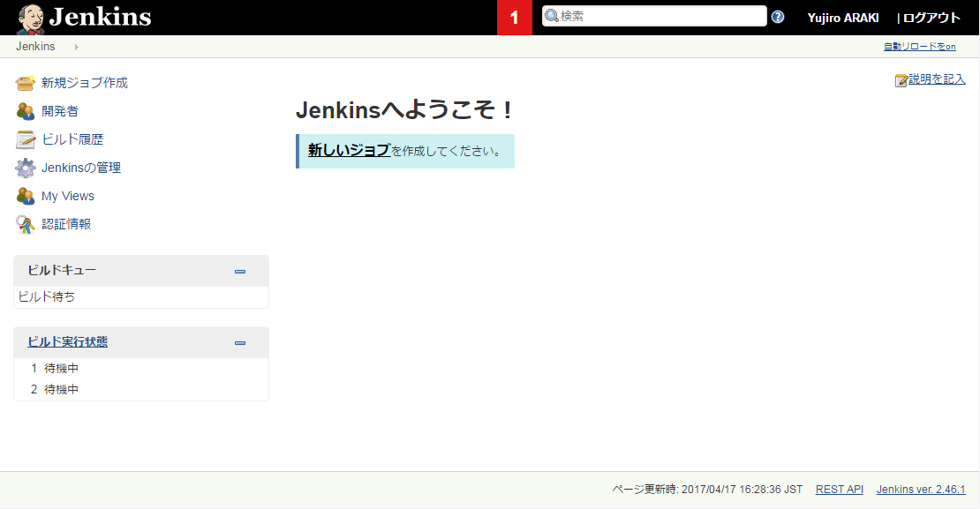Click the Jenkins butler logo icon
The height and width of the screenshot is (509, 980).
coord(32,18)
